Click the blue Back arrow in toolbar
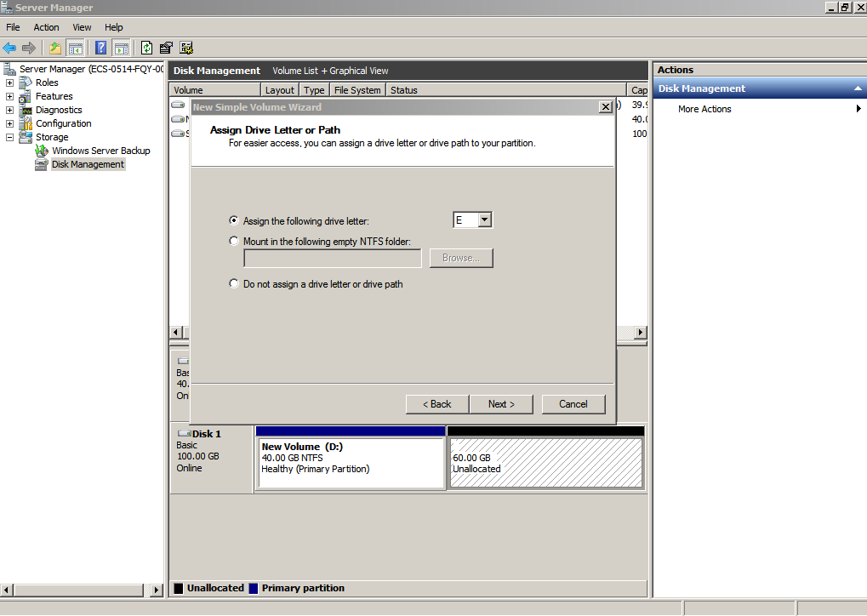867x616 pixels. pos(9,48)
